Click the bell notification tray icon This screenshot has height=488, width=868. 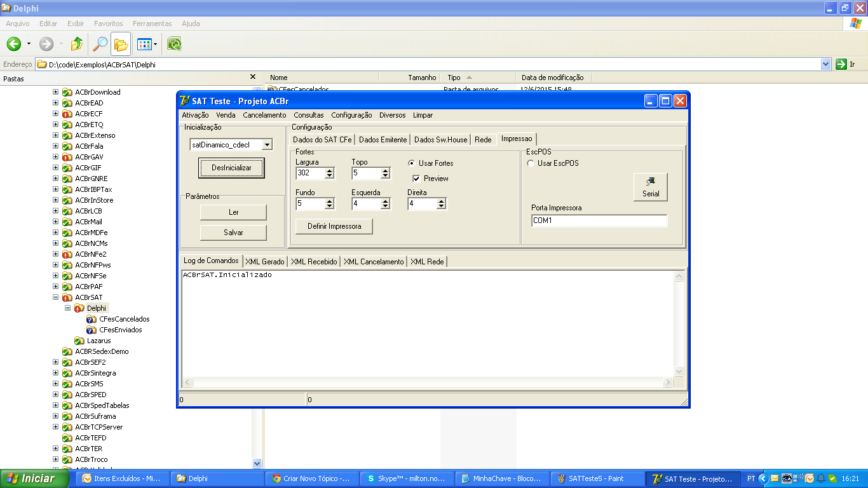pyautogui.click(x=820, y=478)
